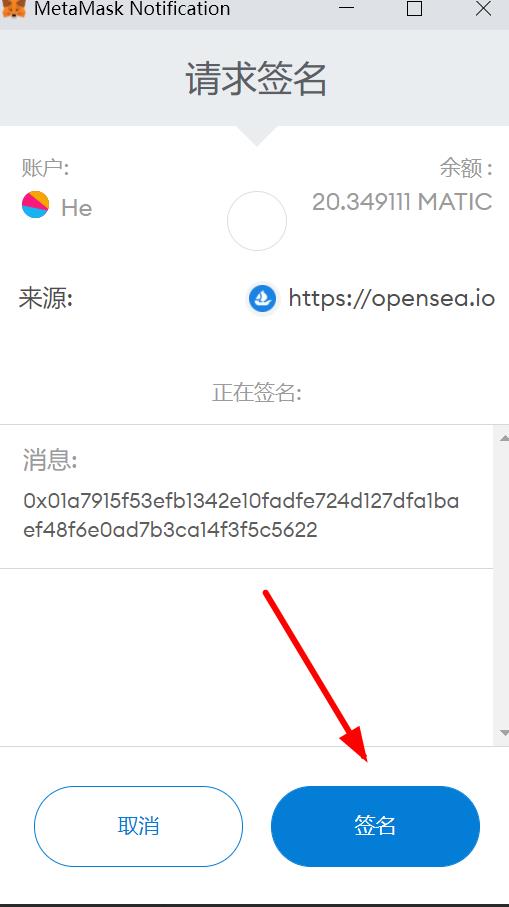Click the MetaMask fox icon in title bar

coord(13,8)
